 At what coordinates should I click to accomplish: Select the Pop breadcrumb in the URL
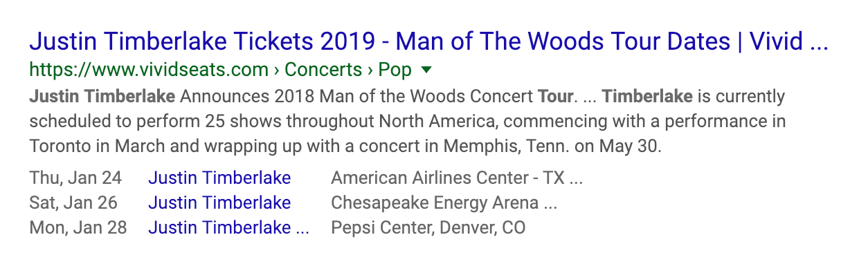[x=395, y=70]
